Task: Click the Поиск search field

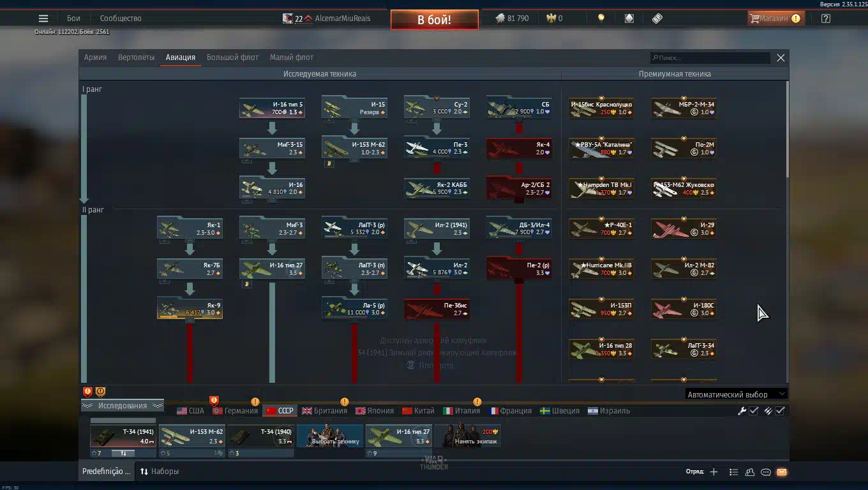Action: (x=710, y=57)
